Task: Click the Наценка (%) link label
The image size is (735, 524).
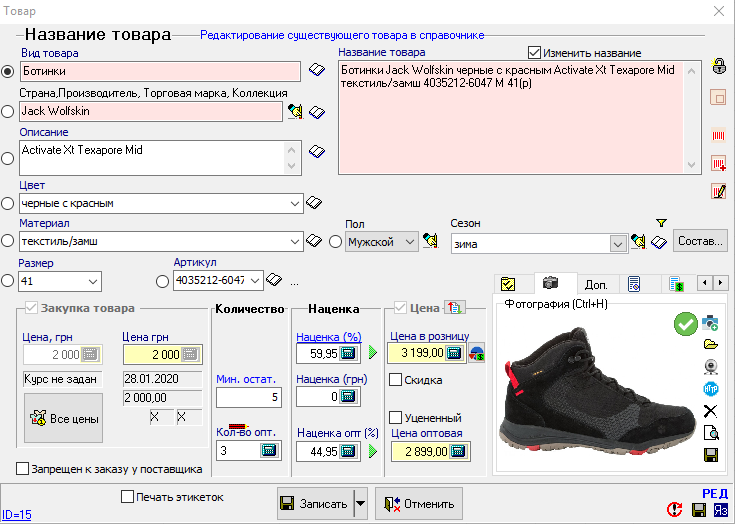Action: point(329,337)
